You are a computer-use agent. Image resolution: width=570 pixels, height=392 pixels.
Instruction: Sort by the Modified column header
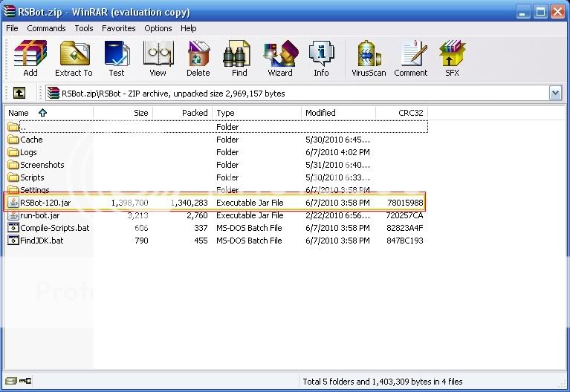pyautogui.click(x=338, y=113)
